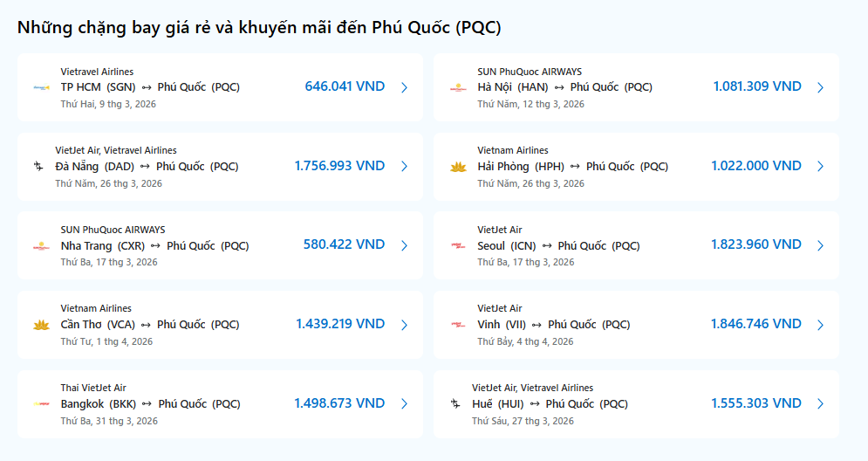Screen dimensions: 868x461
Task: Open the chevron arrow for Hà Nội flight
Action: click(820, 87)
